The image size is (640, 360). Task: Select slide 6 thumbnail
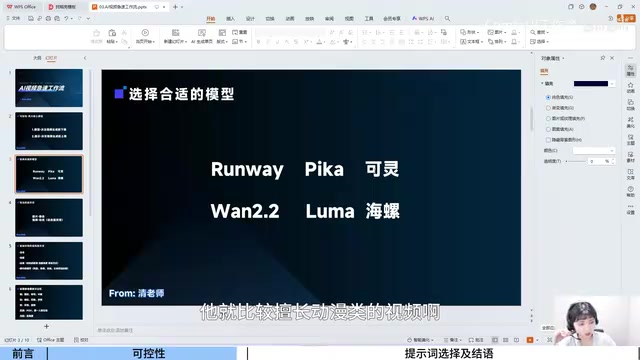(x=49, y=302)
